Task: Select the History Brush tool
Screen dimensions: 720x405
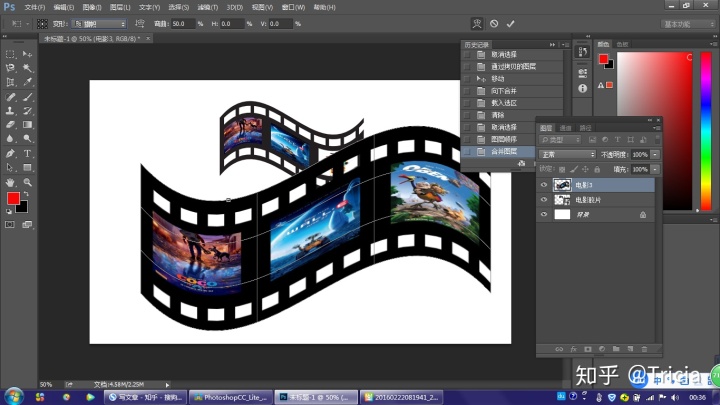Action: click(x=28, y=111)
